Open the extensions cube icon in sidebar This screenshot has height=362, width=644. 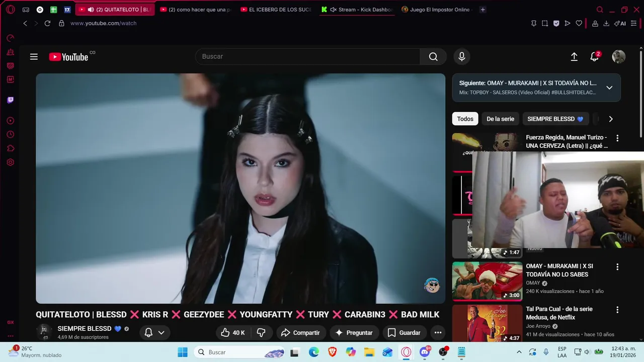[10, 148]
